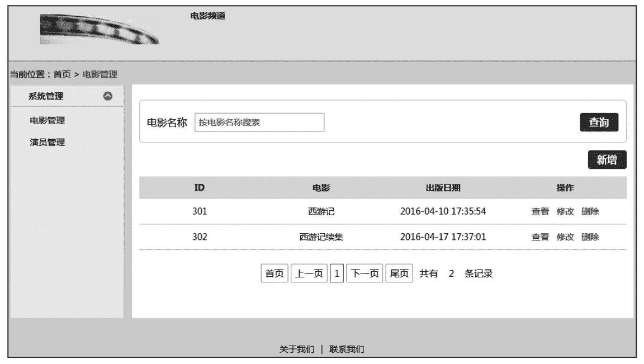This screenshot has width=644, height=364.
Task: Open the 关于我们 footer link
Action: tap(297, 349)
